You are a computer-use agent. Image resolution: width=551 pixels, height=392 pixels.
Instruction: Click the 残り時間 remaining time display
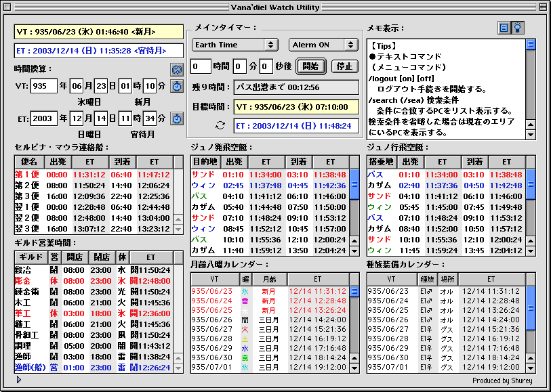tap(296, 87)
